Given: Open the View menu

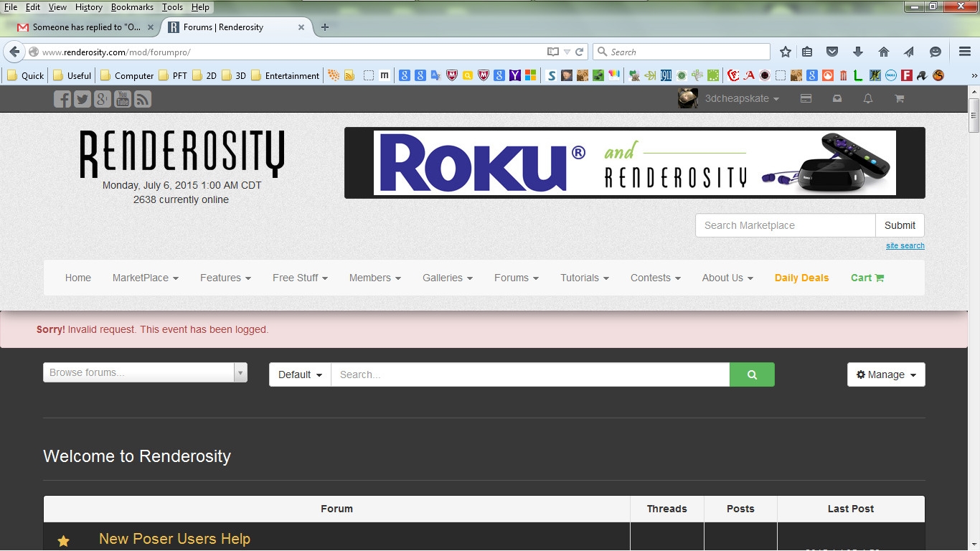Looking at the screenshot, I should pos(57,7).
